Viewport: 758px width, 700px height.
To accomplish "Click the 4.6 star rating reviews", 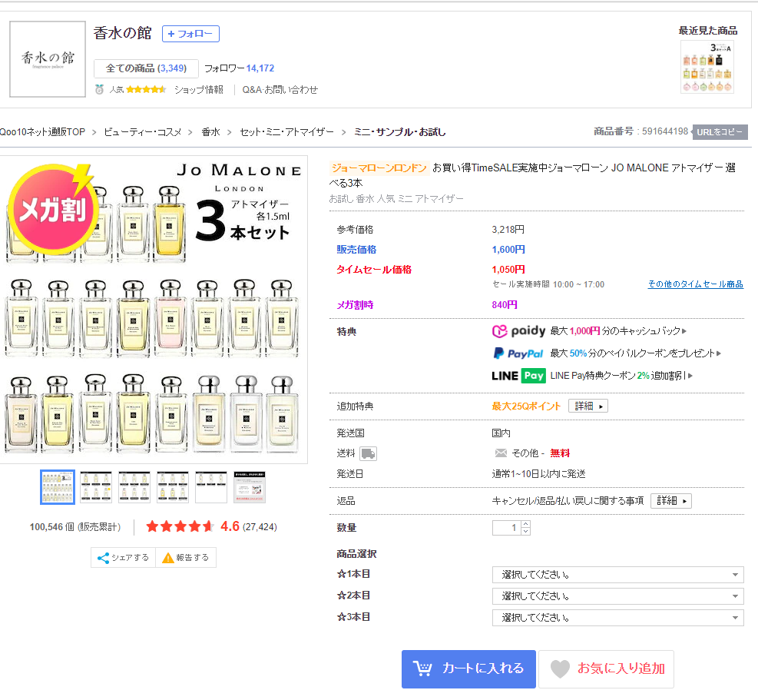I will click(211, 526).
